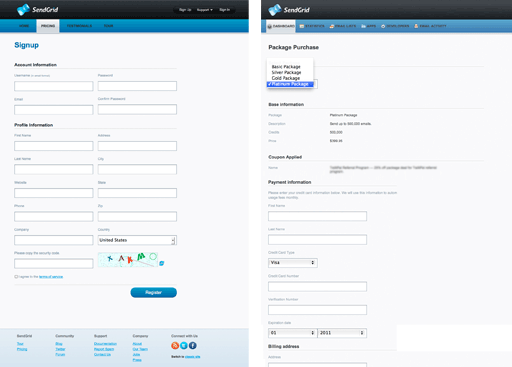
Task: Refresh the captcha security code image
Action: pos(162,263)
